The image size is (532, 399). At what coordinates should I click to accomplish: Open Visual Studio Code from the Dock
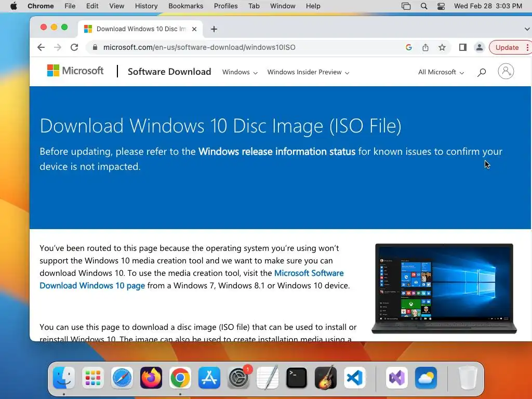pos(354,378)
